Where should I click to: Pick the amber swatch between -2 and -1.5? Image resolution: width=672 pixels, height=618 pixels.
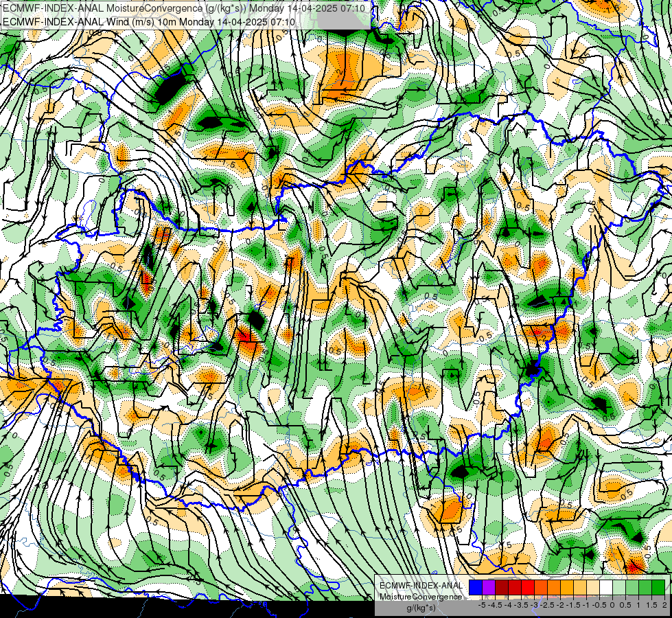[567, 587]
